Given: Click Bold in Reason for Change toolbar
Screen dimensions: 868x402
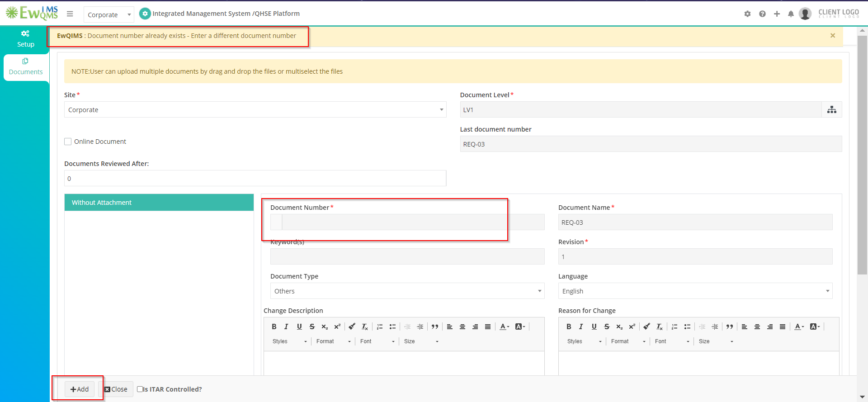Looking at the screenshot, I should [569, 326].
